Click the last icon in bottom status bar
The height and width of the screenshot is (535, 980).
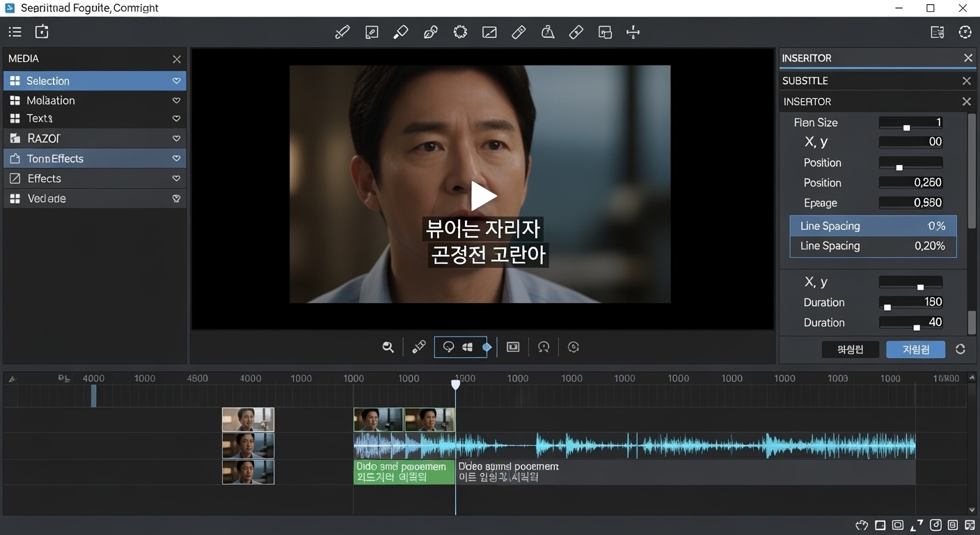click(970, 525)
